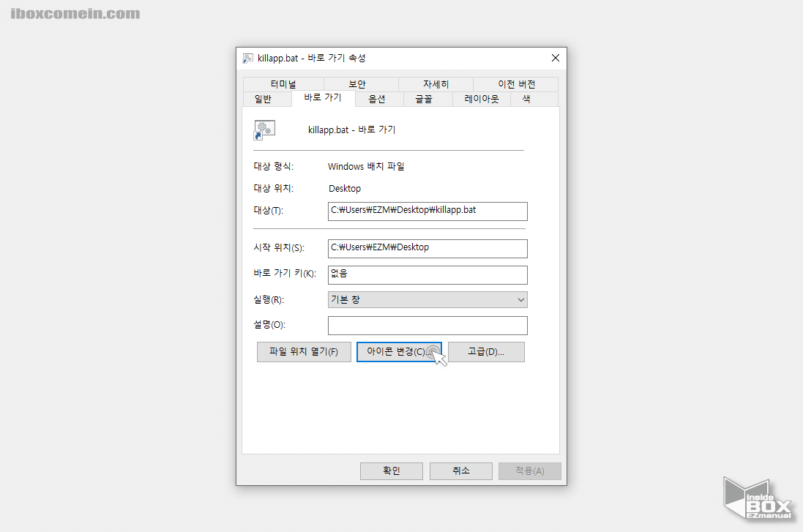Click the 아이콘 변경(C) button

(x=399, y=352)
